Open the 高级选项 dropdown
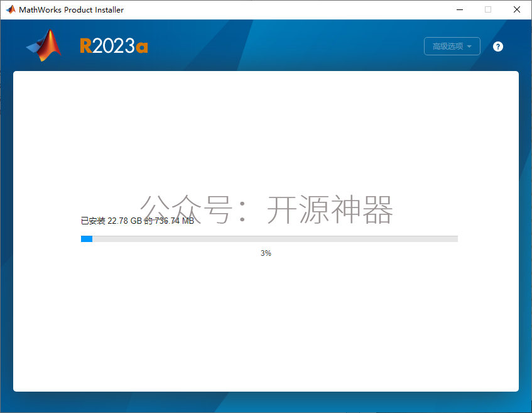Screen dimensions: 532x413 pos(452,46)
